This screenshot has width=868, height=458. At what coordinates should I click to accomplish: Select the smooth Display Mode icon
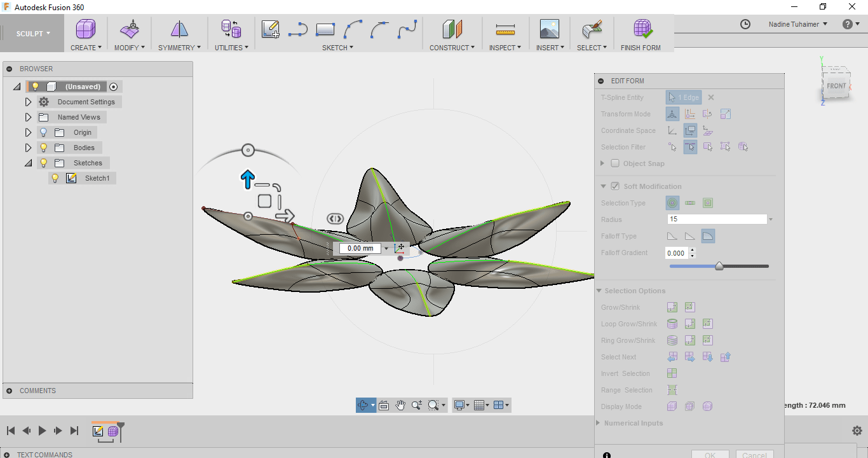(708, 406)
